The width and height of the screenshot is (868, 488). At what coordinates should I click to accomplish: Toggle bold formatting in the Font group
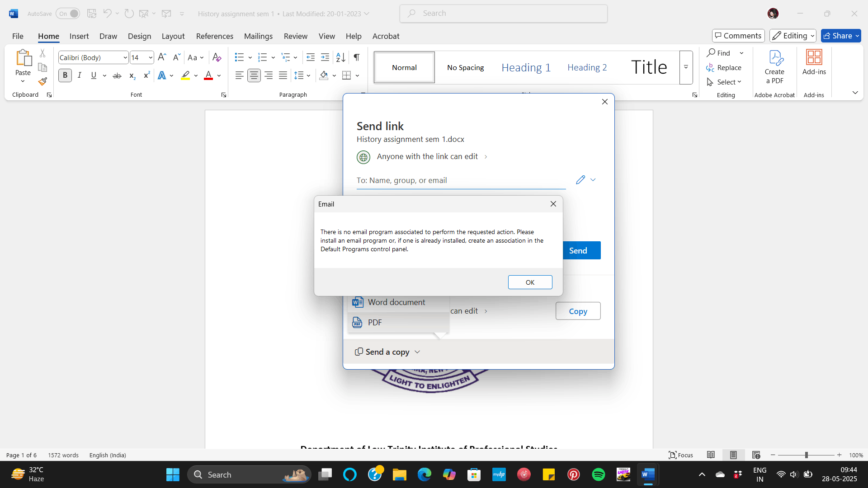coord(65,75)
